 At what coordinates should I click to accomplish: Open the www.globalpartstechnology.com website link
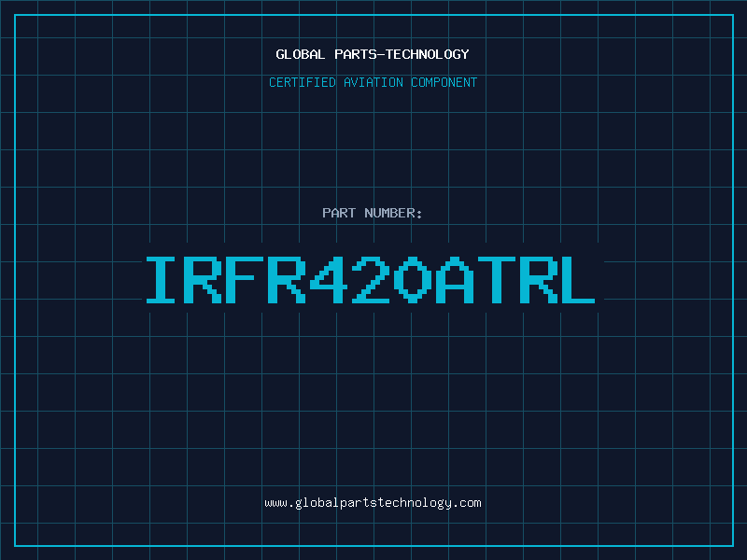373,503
